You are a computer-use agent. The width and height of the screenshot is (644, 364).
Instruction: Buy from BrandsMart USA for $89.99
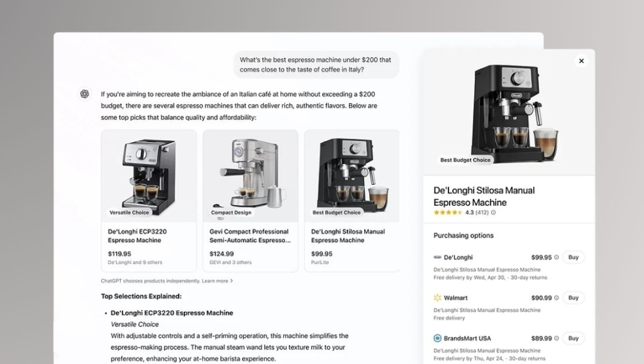coord(574,339)
